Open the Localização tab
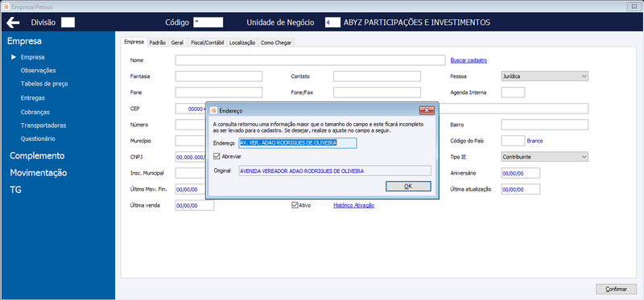This screenshot has width=644, height=300. pos(242,43)
